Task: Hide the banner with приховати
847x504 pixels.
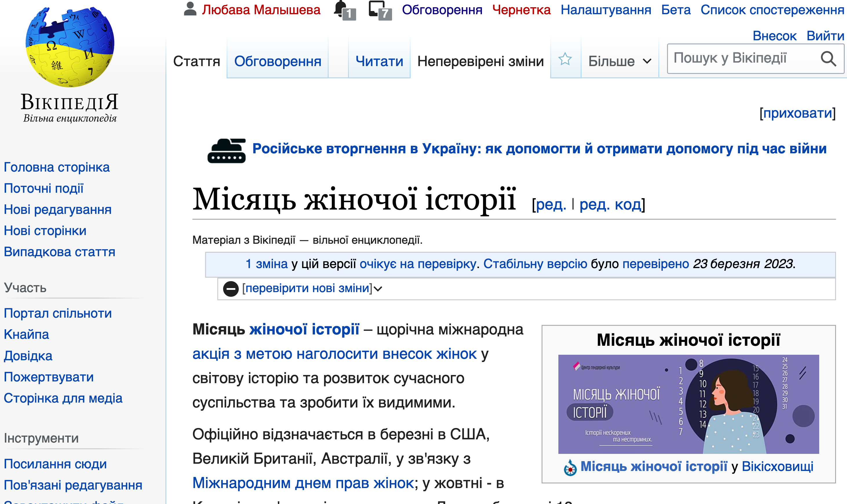Action: (797, 113)
